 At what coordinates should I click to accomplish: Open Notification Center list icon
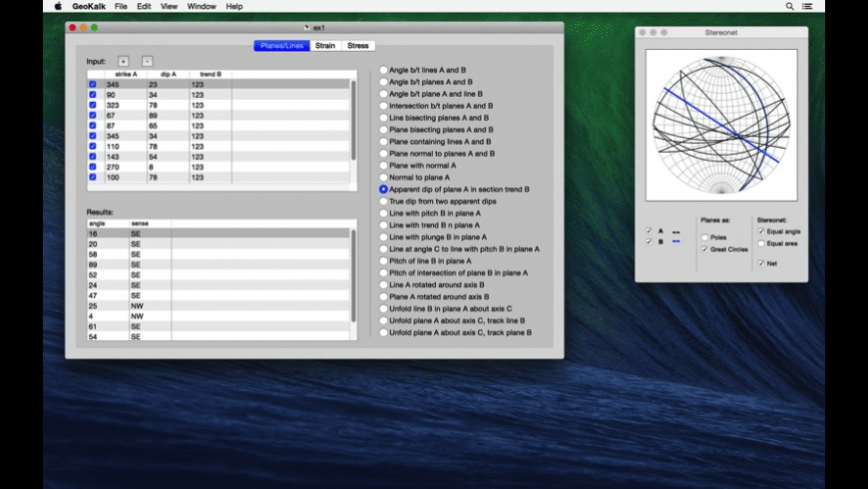[x=807, y=6]
